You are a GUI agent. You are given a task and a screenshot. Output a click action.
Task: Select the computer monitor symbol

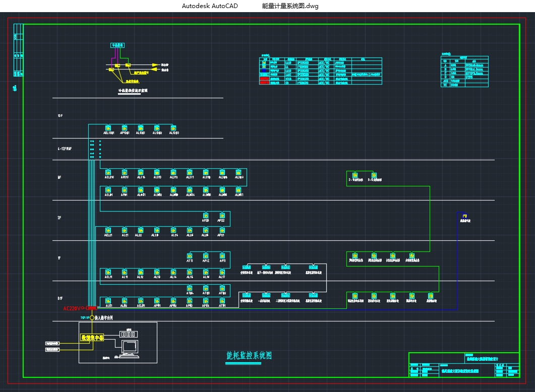[129, 347]
